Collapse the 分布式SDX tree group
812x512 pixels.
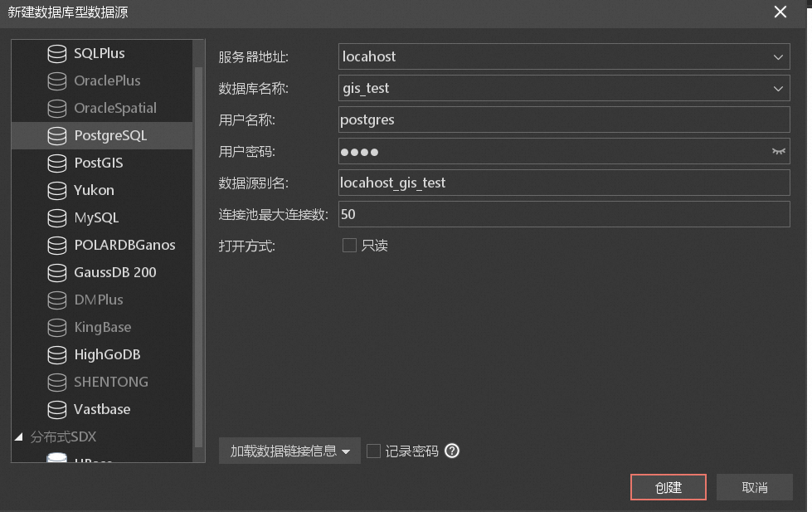pos(19,436)
